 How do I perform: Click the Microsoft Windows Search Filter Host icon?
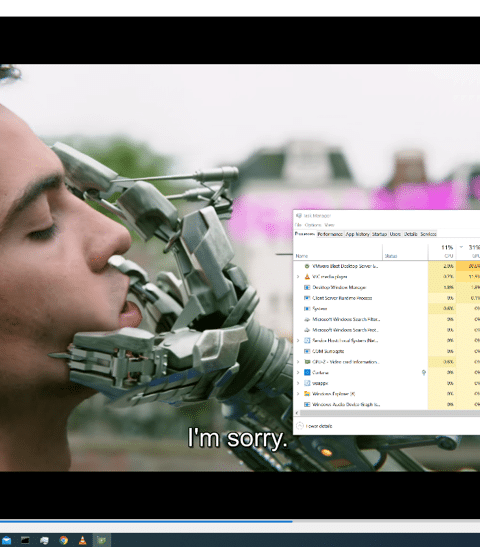pos(307,319)
